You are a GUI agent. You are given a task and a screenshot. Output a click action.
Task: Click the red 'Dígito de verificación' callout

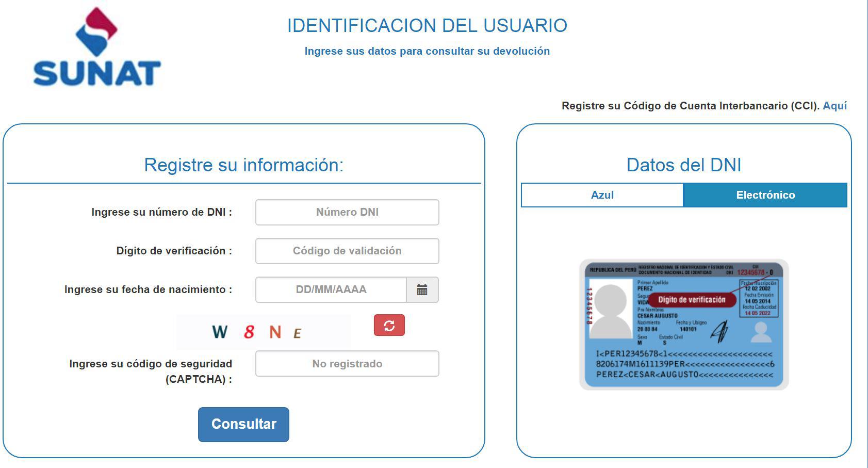[x=692, y=300]
